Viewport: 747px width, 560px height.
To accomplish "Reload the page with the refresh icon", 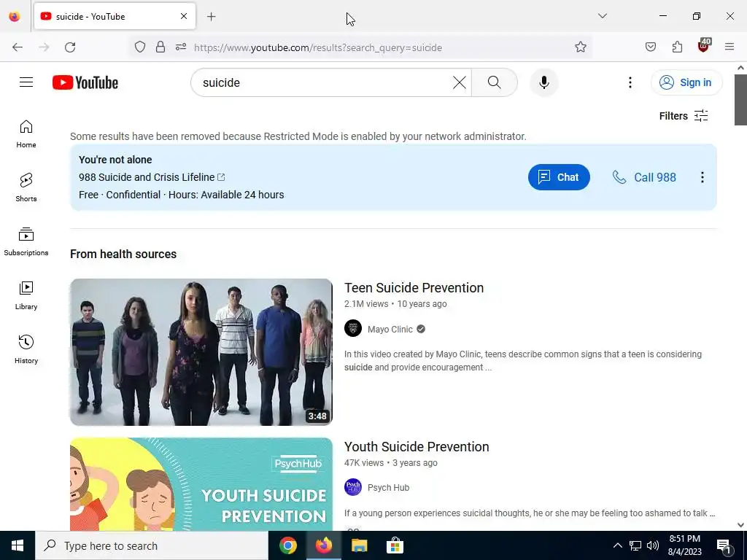I will pos(70,47).
